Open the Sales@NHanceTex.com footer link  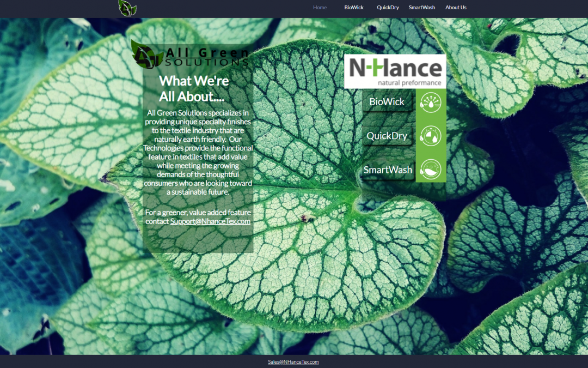(293, 362)
